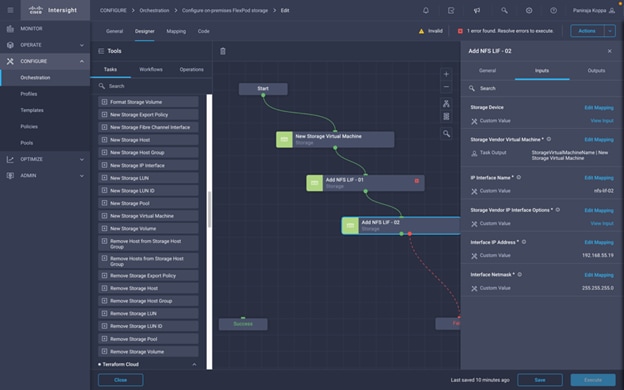Viewport: 624px width, 390px height.
Task: Open MONITOR in the sidebar
Action: 45,29
